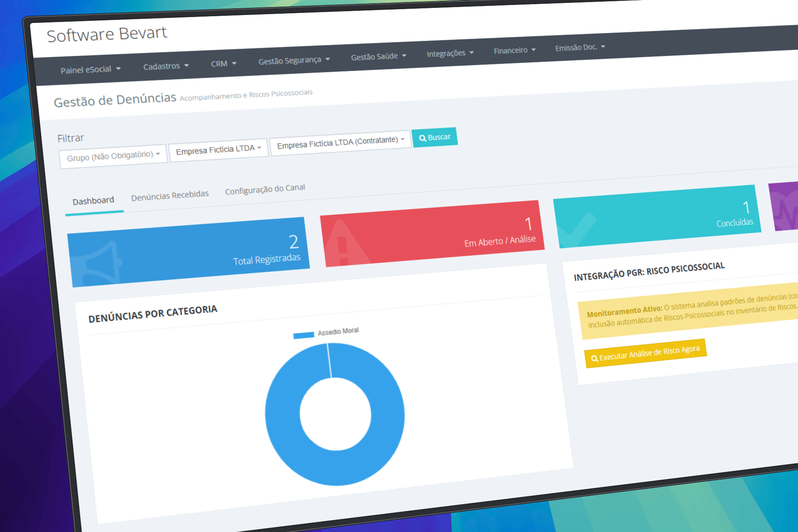This screenshot has width=798, height=532.
Task: Open the Empresa Fictícia LTDA (Contratante) dropdown
Action: coord(340,143)
